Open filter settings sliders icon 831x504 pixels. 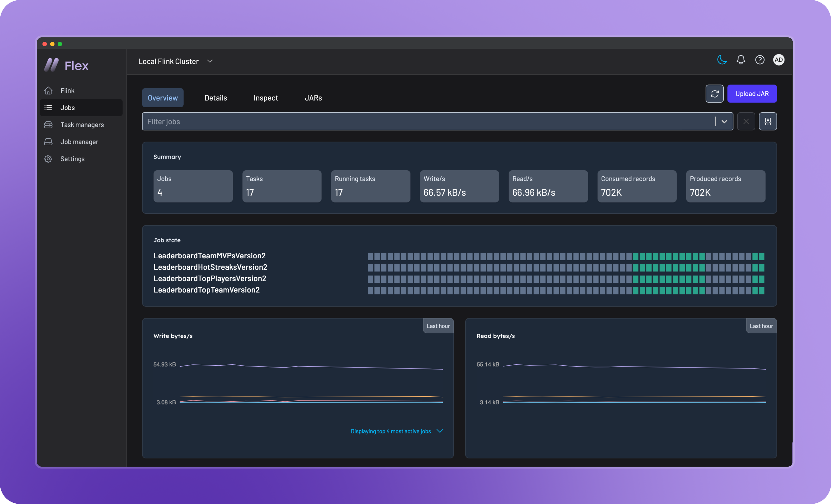click(768, 121)
